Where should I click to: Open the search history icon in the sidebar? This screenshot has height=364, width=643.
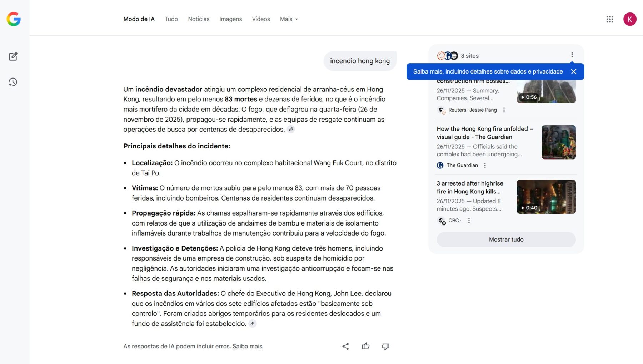coord(13,82)
